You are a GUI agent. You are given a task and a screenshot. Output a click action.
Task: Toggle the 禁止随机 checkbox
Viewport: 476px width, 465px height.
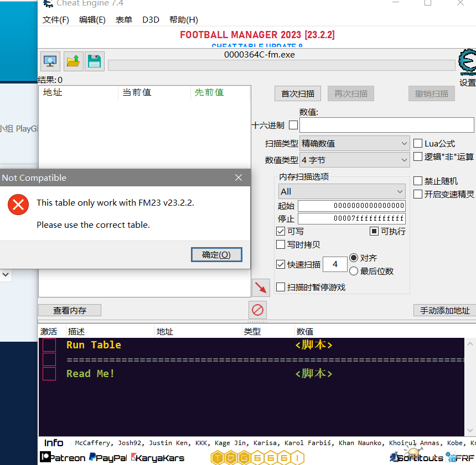(x=418, y=181)
